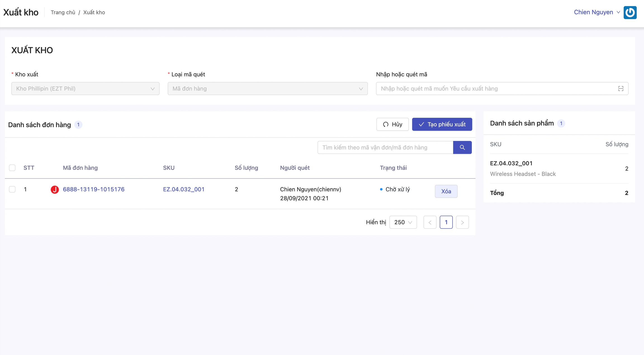644x355 pixels.
Task: Open the Kho xuất dropdown
Action: coord(85,89)
